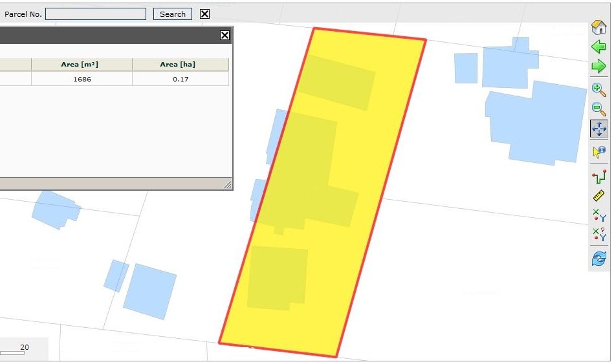Image resolution: width=614 pixels, height=364 pixels.
Task: Grab the resize grip of the results panel
Action: pyautogui.click(x=228, y=184)
